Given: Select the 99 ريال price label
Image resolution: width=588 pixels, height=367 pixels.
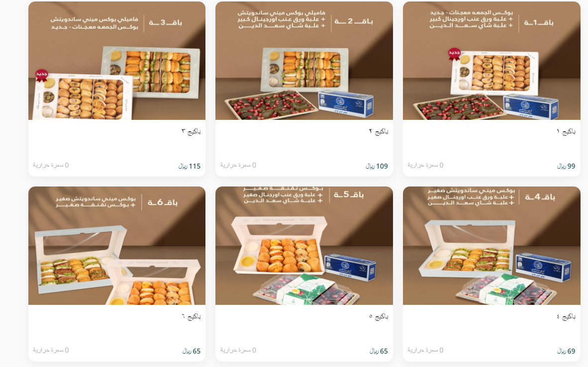Looking at the screenshot, I should click(566, 166).
